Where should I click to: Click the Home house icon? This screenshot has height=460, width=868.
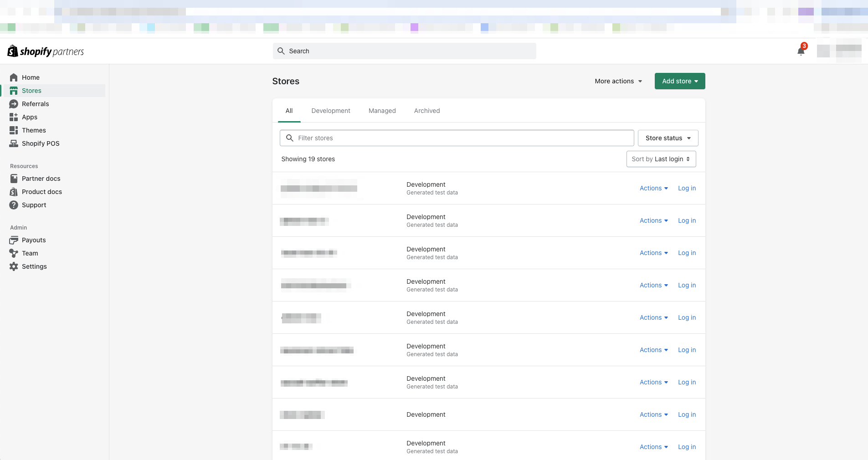pos(14,77)
